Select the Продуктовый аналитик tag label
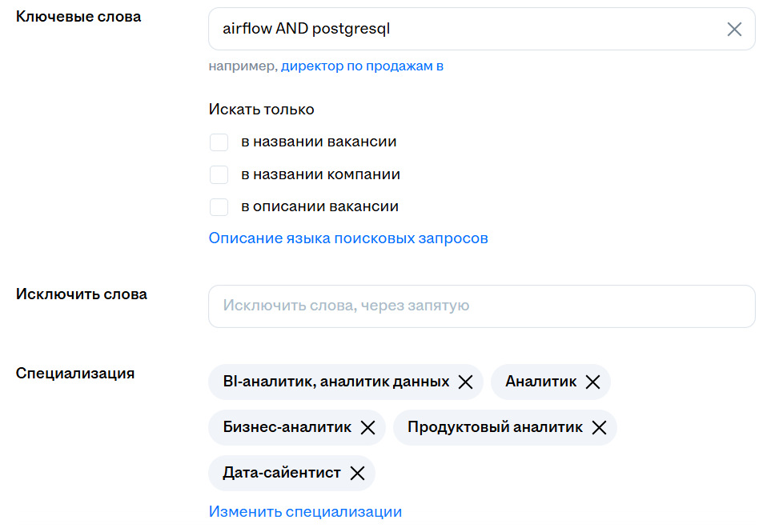This screenshot has width=775, height=532. 495,428
